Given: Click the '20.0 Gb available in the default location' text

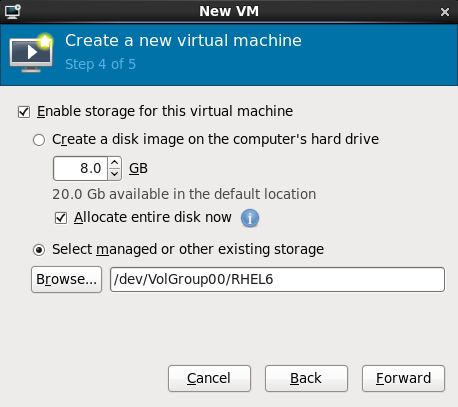Looking at the screenshot, I should pos(184,194).
